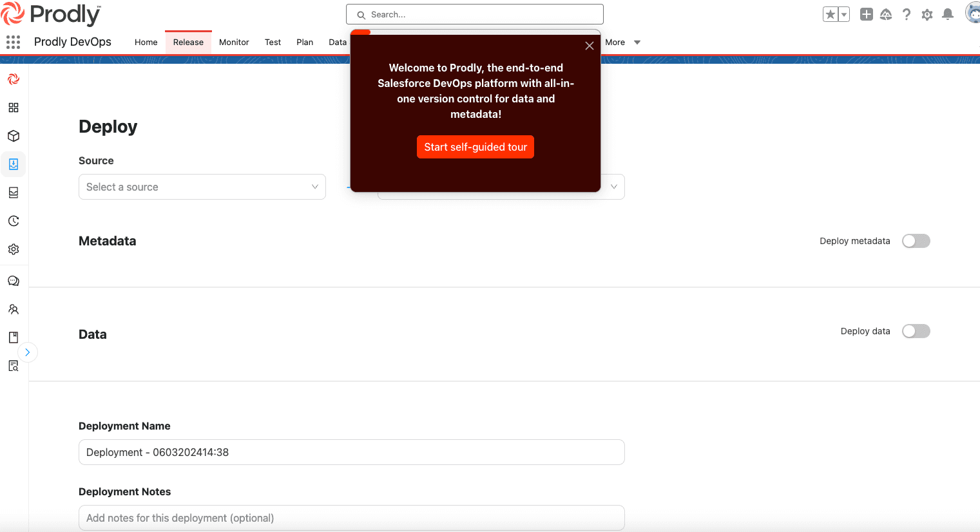This screenshot has height=532, width=980.
Task: Expand the sidebar with the blue chevron button
Action: (28, 352)
